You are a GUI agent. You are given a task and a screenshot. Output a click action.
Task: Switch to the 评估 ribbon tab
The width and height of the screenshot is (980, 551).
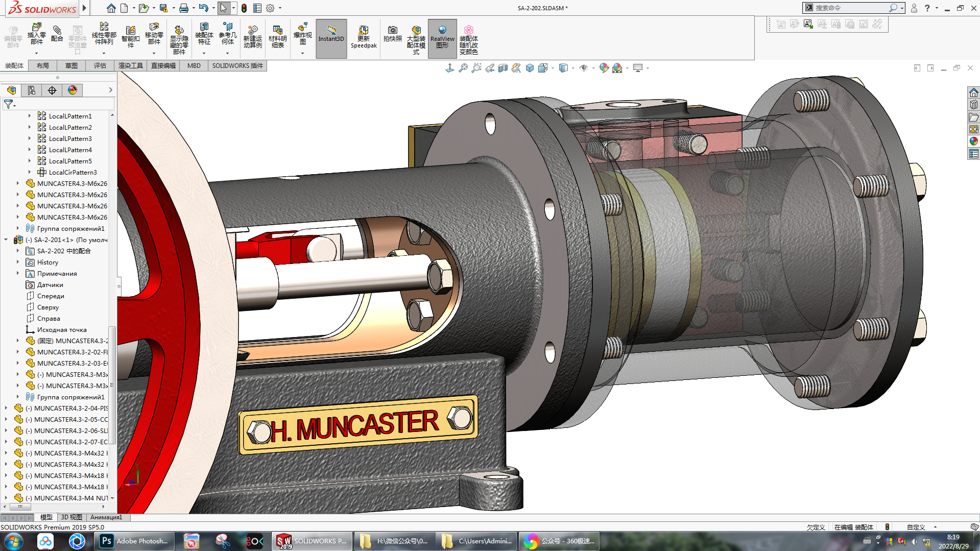click(100, 65)
